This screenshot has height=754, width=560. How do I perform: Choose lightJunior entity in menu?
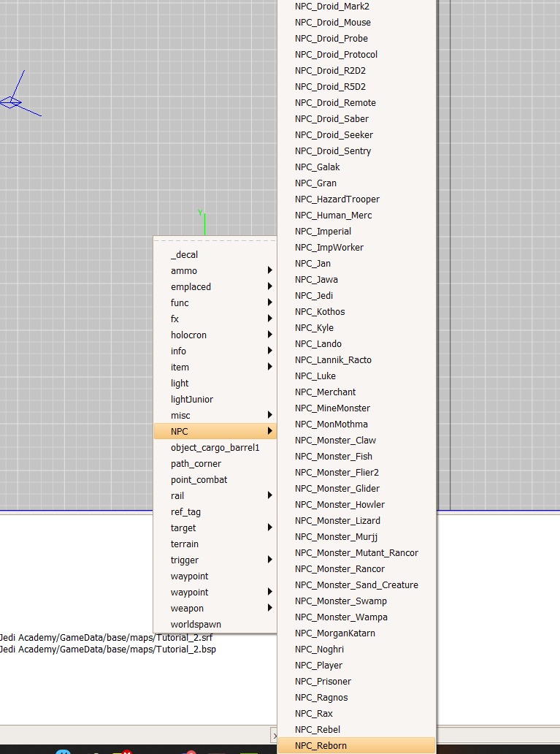click(215, 399)
